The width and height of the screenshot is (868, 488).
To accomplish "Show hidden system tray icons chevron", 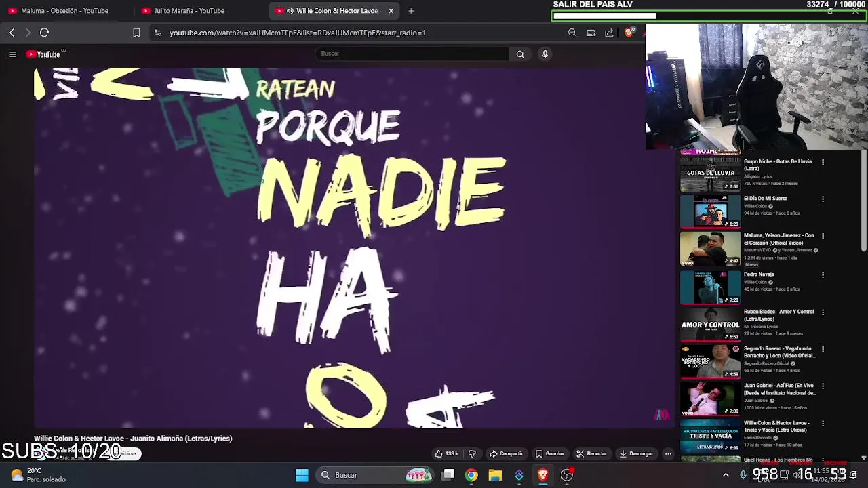I will click(x=726, y=475).
